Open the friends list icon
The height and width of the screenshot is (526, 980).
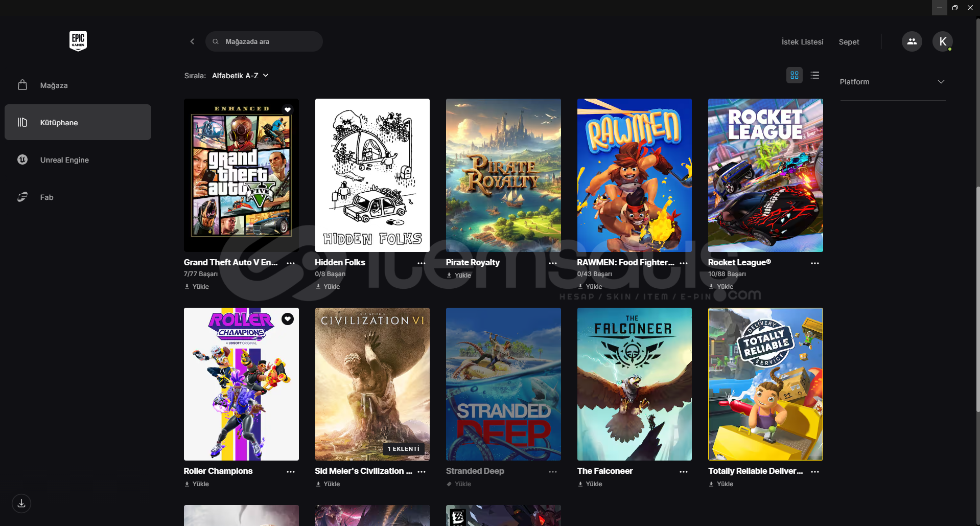[912, 41]
